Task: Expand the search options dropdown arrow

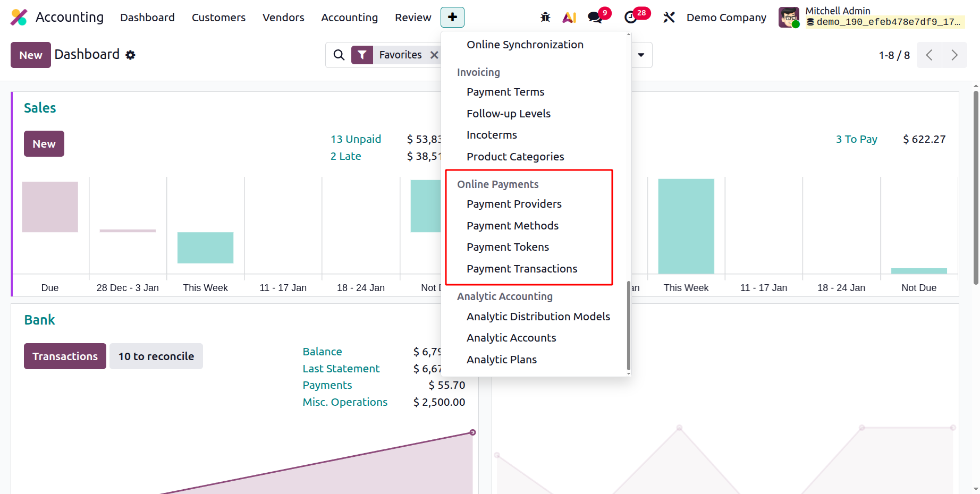Action: [641, 55]
